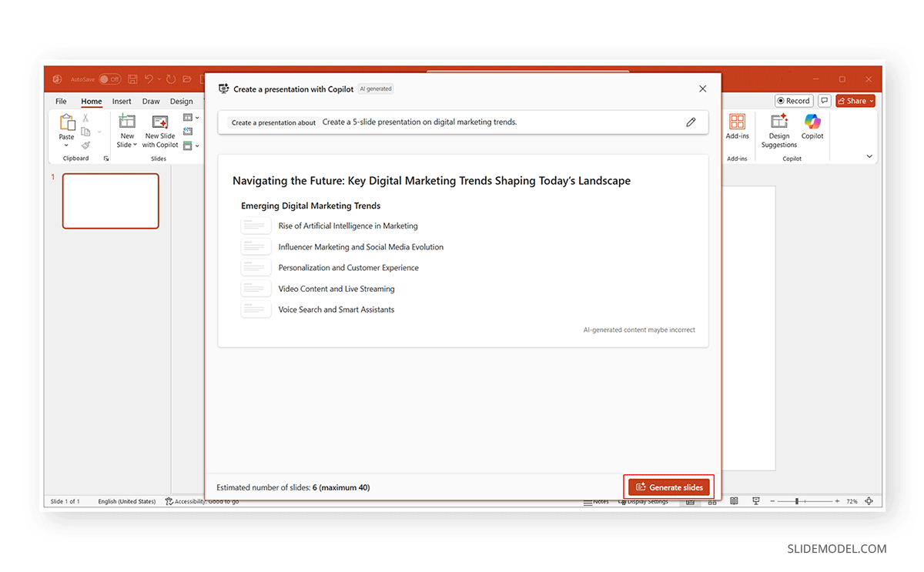Click the Copilot icon in the ribbon
The width and height of the screenshot is (924, 572).
812,122
